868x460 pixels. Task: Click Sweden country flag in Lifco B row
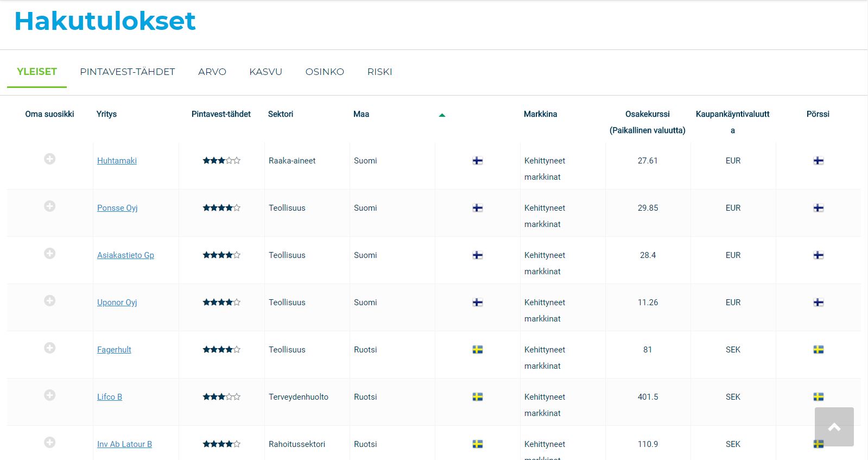click(x=478, y=397)
